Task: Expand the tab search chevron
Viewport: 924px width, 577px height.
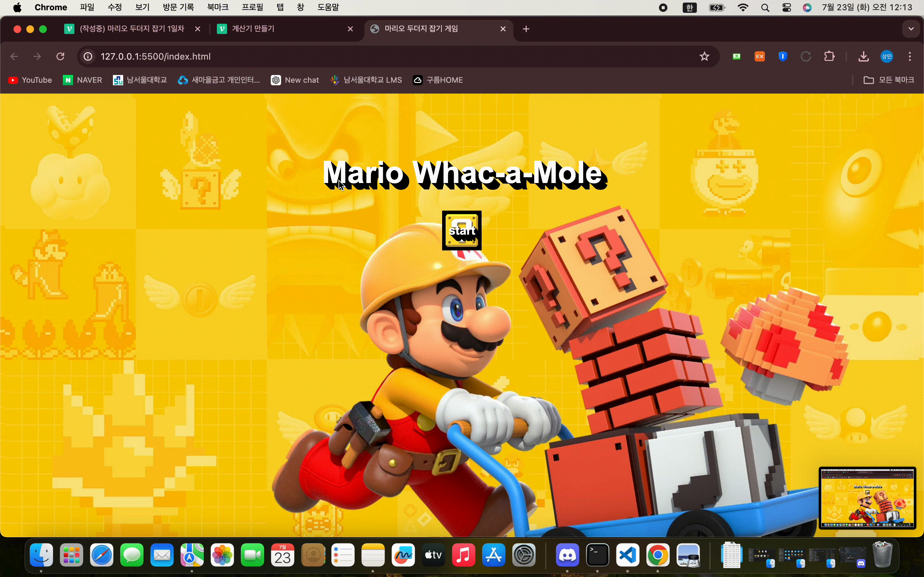Action: tap(911, 29)
